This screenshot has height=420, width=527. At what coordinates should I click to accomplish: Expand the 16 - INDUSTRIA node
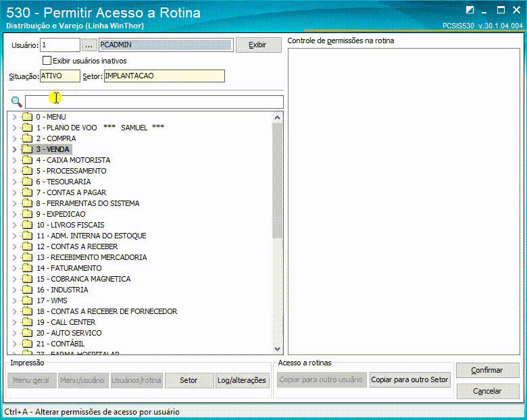coord(14,289)
